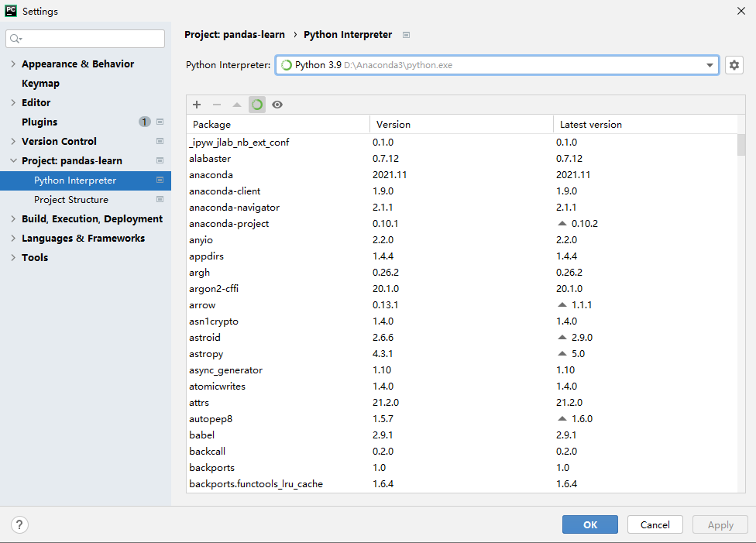756x543 pixels.
Task: Select the anaconda-navigator package row
Action: pyautogui.click(x=462, y=207)
